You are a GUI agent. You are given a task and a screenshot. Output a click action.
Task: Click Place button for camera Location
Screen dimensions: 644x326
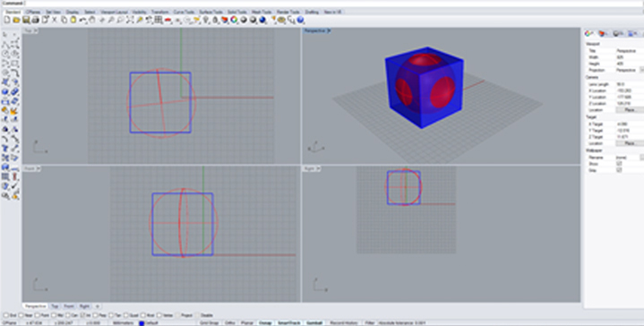point(630,109)
